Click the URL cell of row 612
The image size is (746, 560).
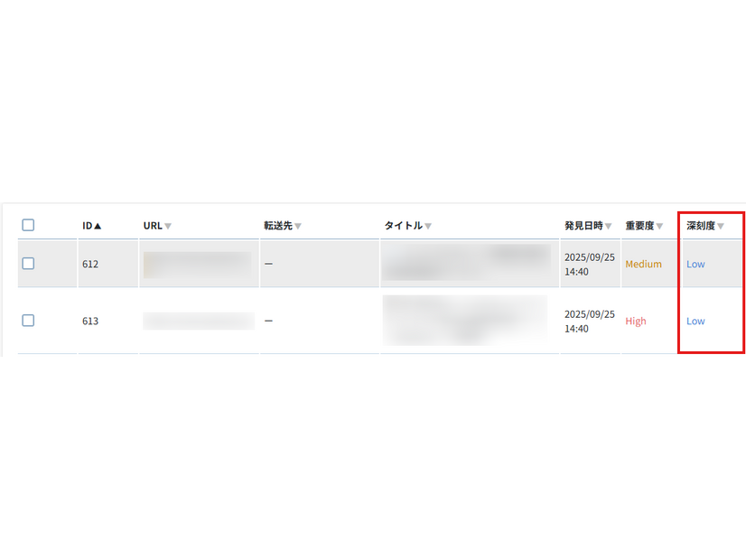197,264
